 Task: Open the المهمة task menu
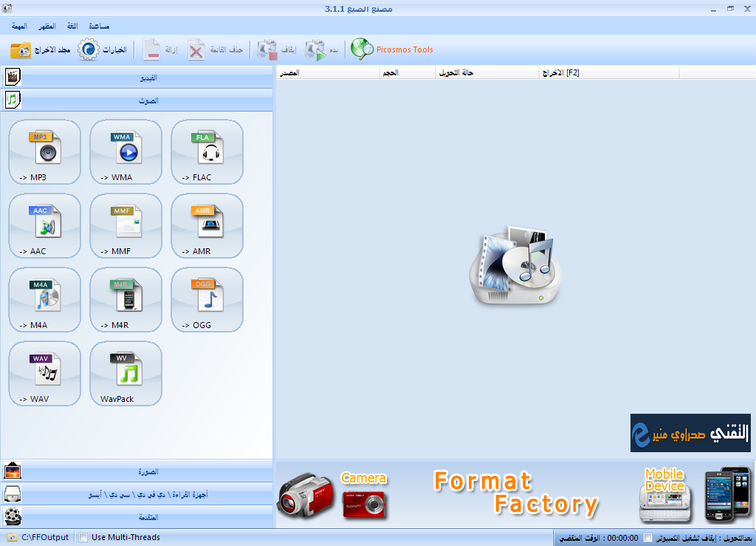(19, 26)
